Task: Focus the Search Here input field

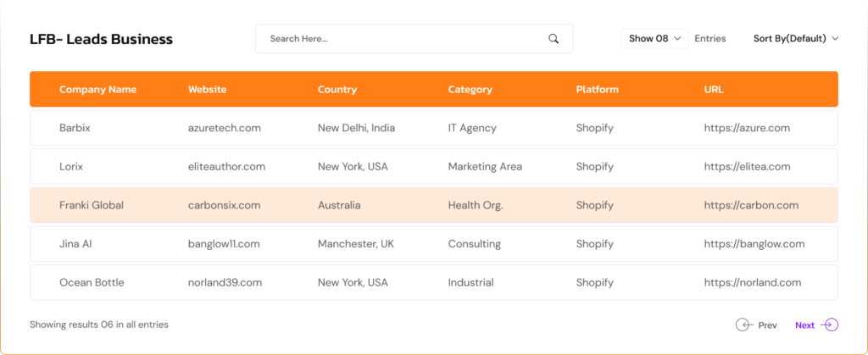Action: (414, 39)
